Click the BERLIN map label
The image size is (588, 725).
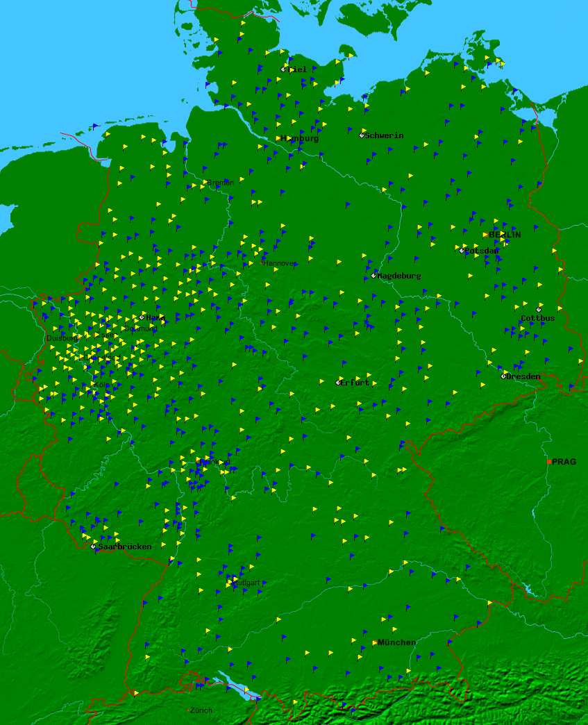(x=505, y=235)
